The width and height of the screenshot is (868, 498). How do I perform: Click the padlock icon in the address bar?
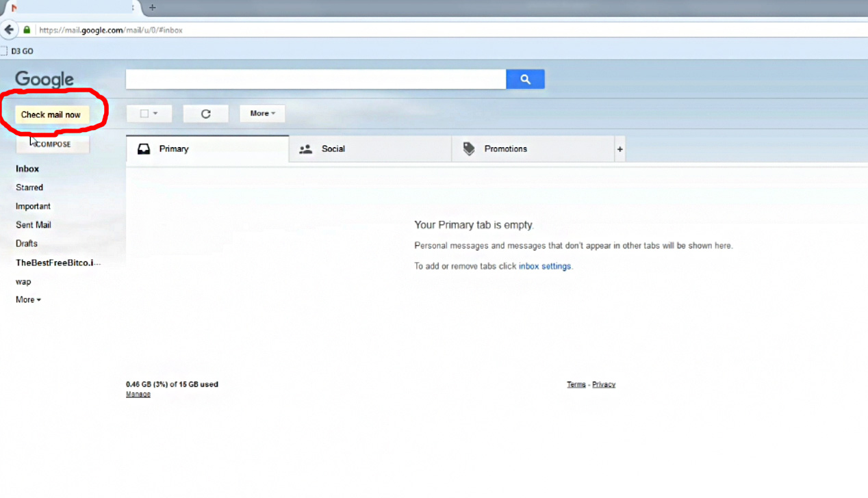[26, 30]
